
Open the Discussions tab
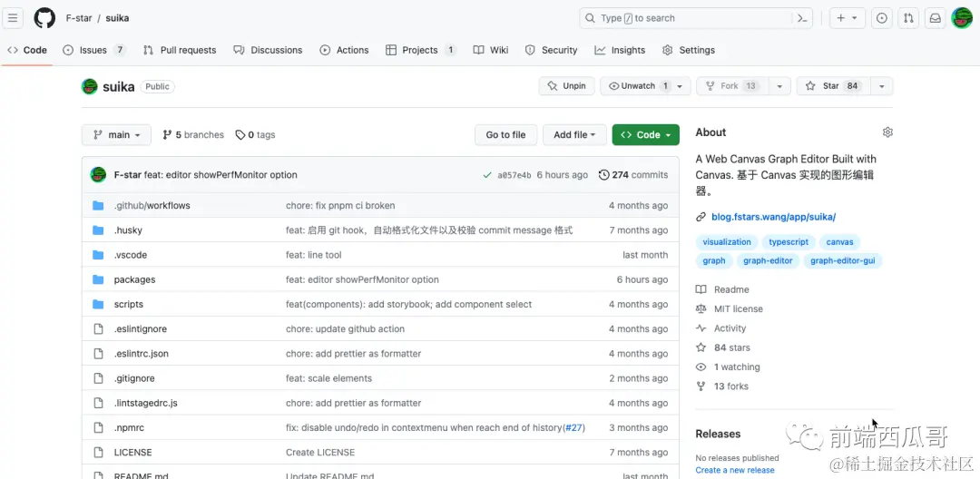(x=268, y=50)
